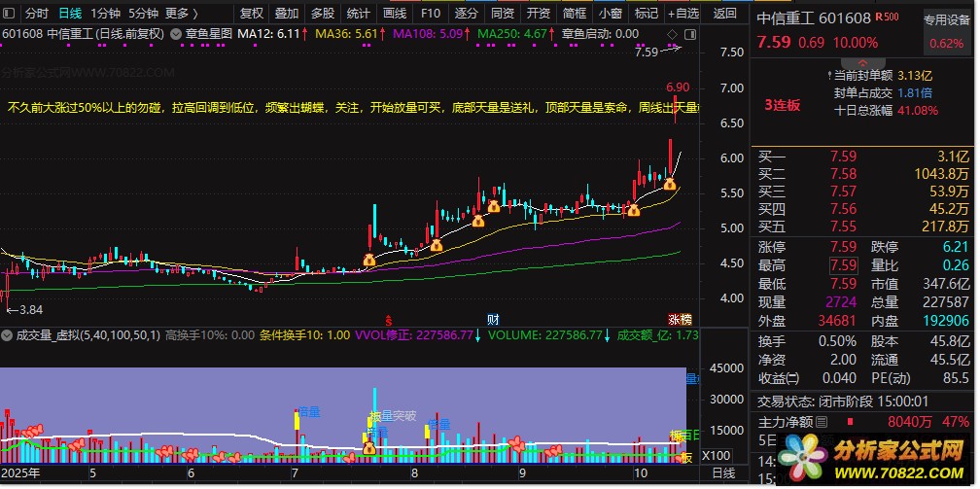Click the 财 finance marker below chart

pos(493,319)
